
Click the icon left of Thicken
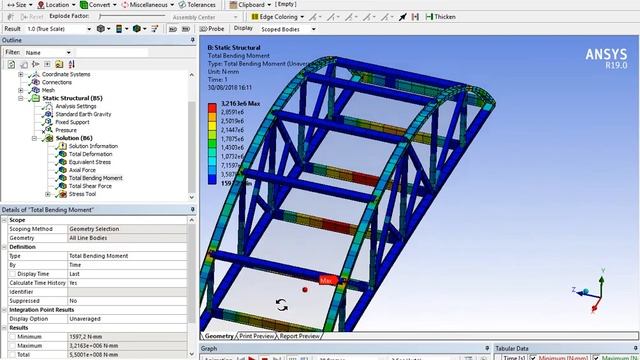[415, 17]
